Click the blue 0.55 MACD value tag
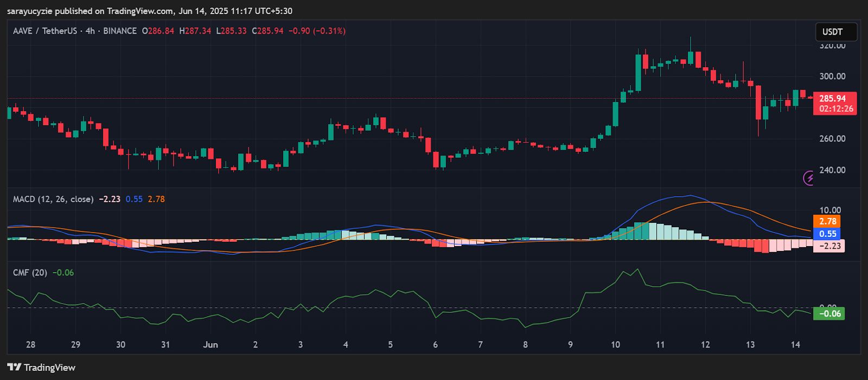This screenshot has width=868, height=380. coord(827,234)
